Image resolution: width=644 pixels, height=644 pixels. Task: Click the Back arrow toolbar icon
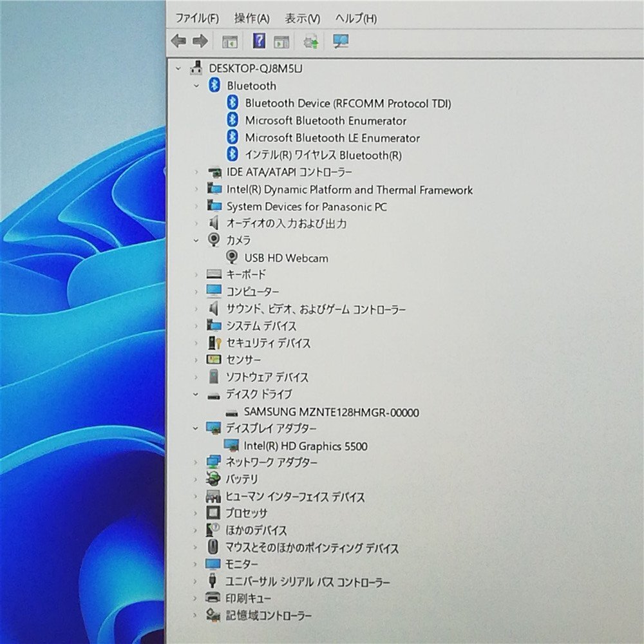coord(178,41)
